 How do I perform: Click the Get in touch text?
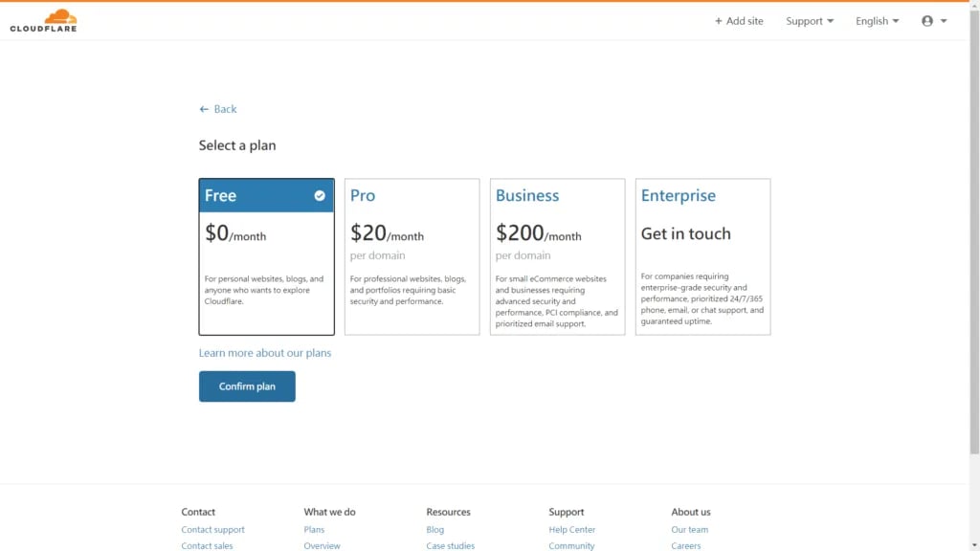coord(685,233)
